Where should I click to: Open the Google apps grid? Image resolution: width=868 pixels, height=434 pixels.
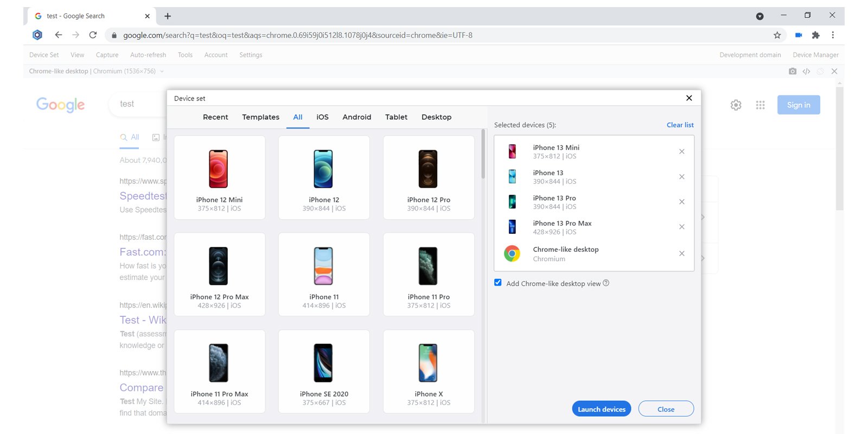click(760, 105)
